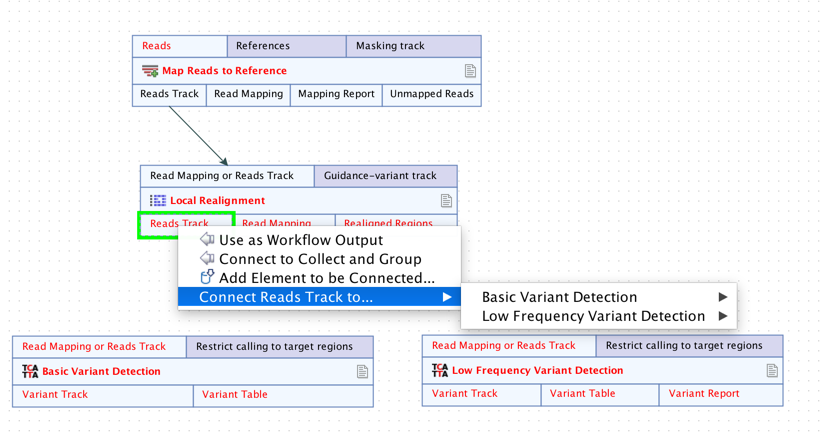826x439 pixels.
Task: Select the Guidance-variant track input
Action: click(x=380, y=176)
